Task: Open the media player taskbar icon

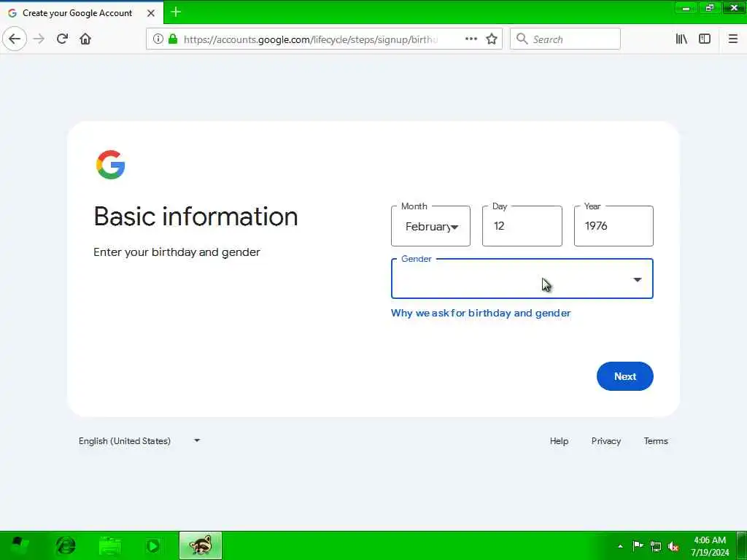Action: [x=153, y=545]
